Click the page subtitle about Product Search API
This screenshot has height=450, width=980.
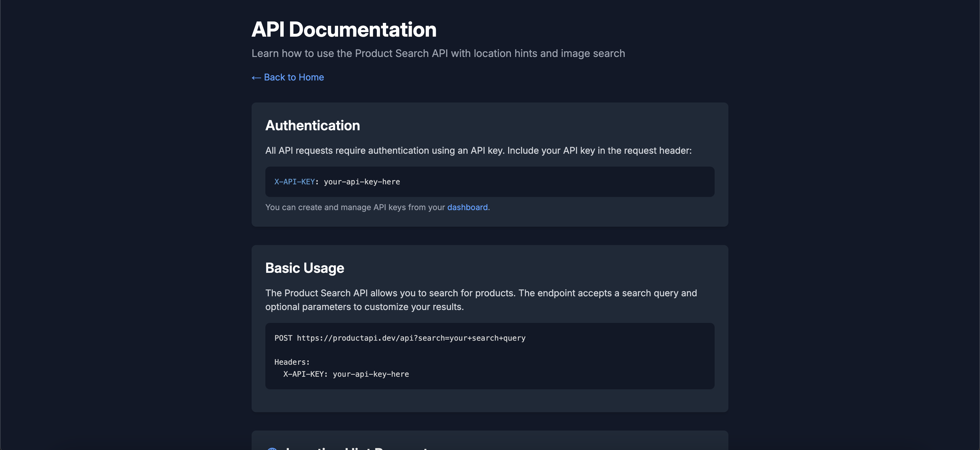(x=438, y=53)
